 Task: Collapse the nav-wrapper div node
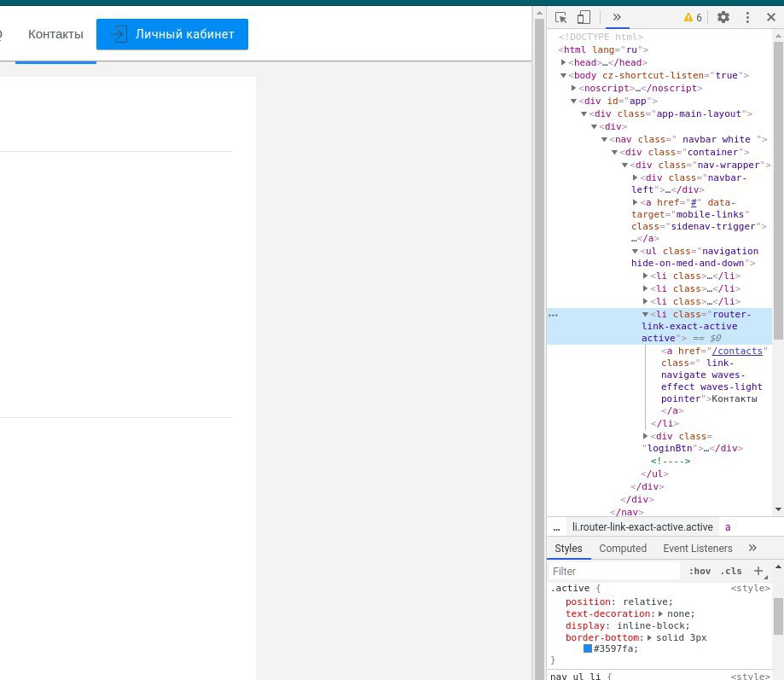click(x=625, y=165)
